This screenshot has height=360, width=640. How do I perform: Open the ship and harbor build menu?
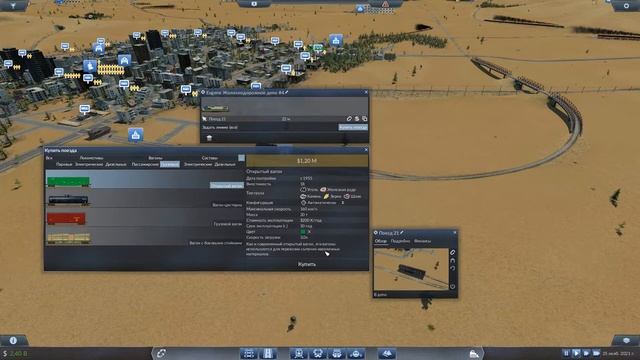356,353
